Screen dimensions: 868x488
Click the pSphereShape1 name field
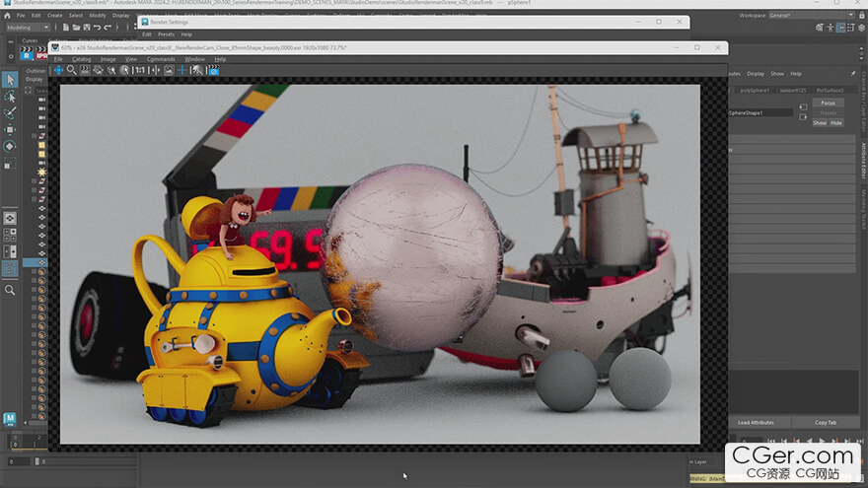760,112
